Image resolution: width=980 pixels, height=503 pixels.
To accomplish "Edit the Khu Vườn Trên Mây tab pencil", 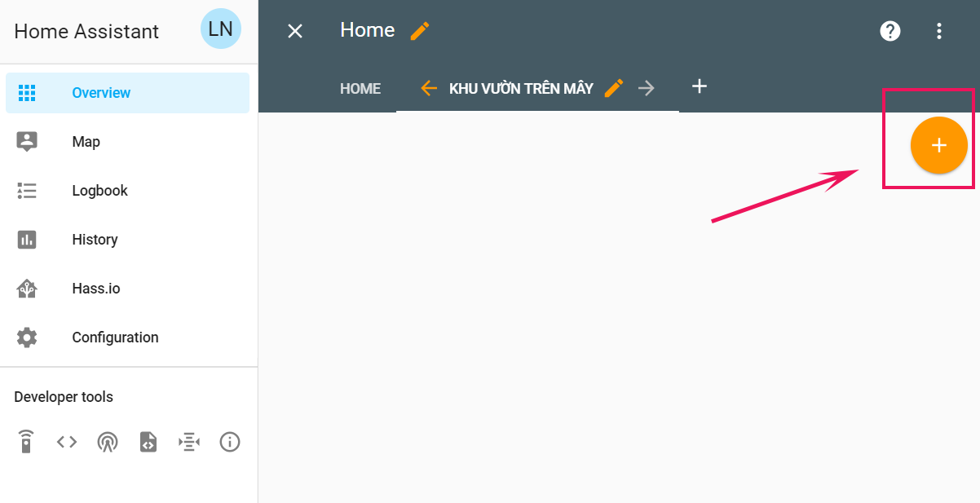I will pyautogui.click(x=614, y=88).
